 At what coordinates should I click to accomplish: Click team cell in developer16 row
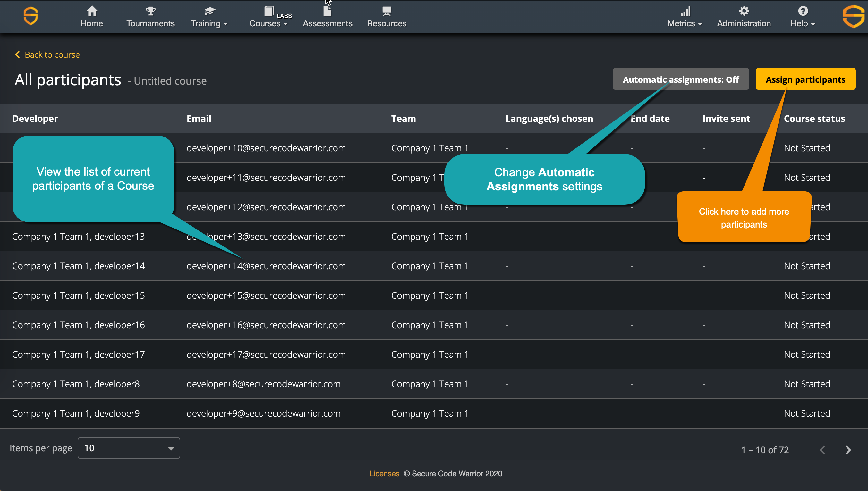click(430, 325)
